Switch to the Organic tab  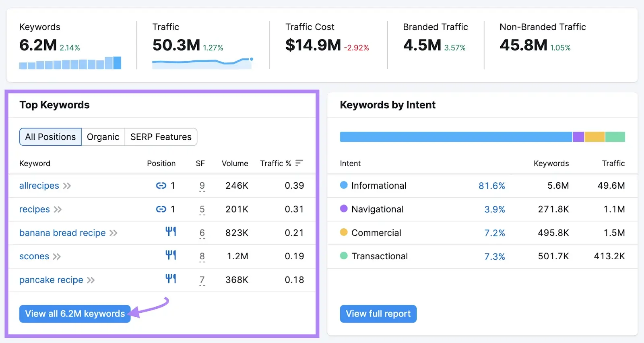103,137
